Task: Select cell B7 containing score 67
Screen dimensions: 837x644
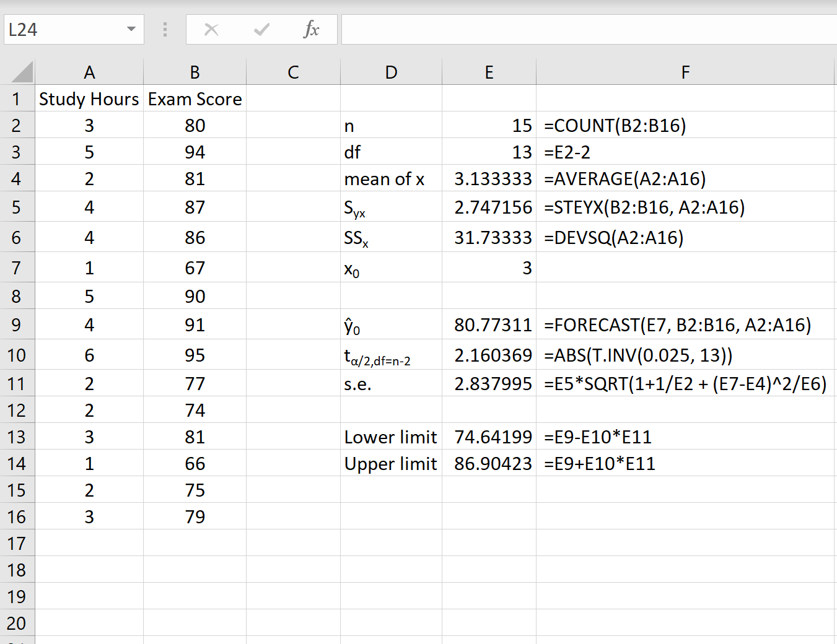Action: coord(194,268)
